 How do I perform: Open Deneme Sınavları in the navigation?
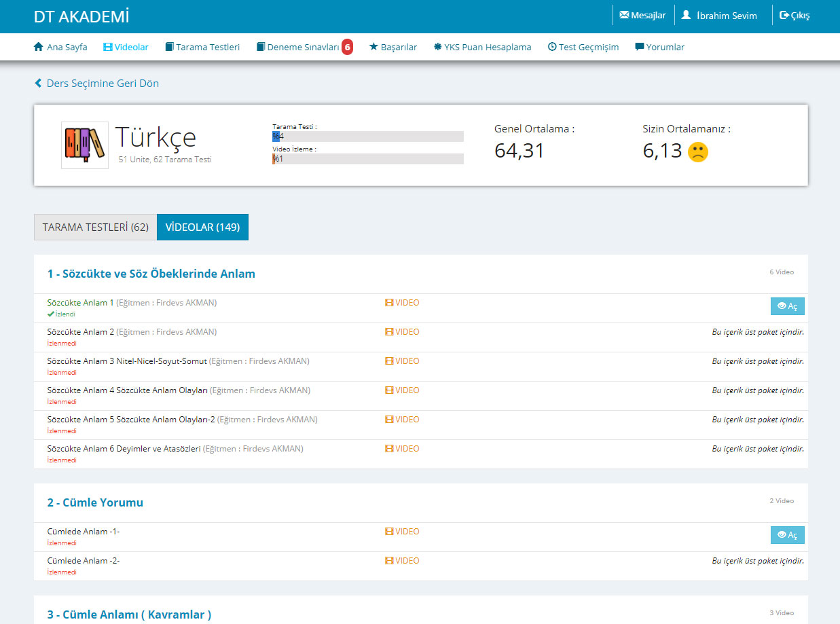(302, 48)
